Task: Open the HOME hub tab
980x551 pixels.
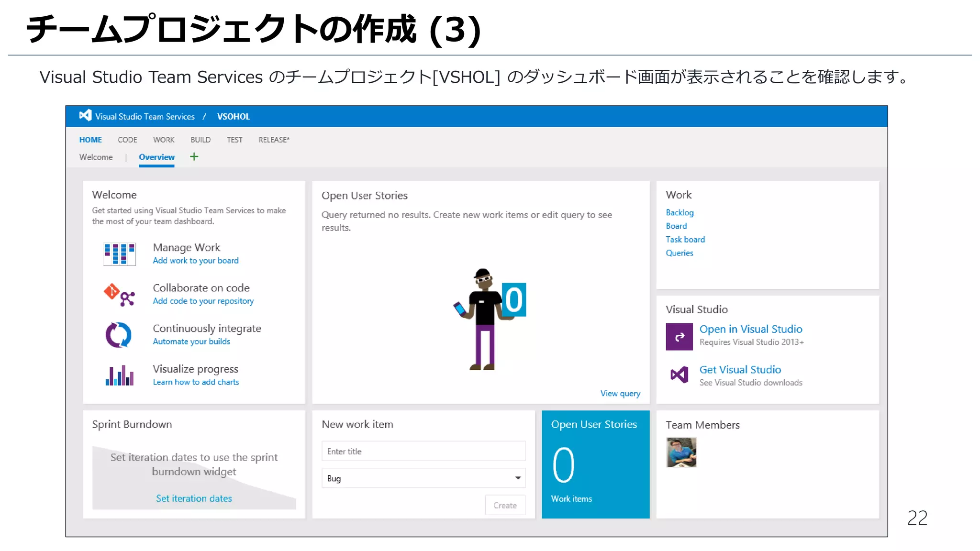Action: click(90, 140)
